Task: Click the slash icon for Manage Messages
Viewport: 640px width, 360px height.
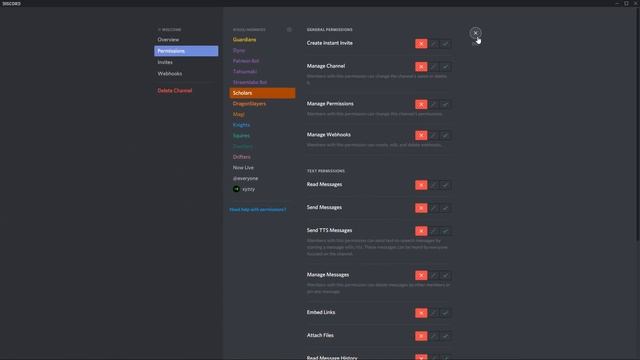Action: click(433, 276)
